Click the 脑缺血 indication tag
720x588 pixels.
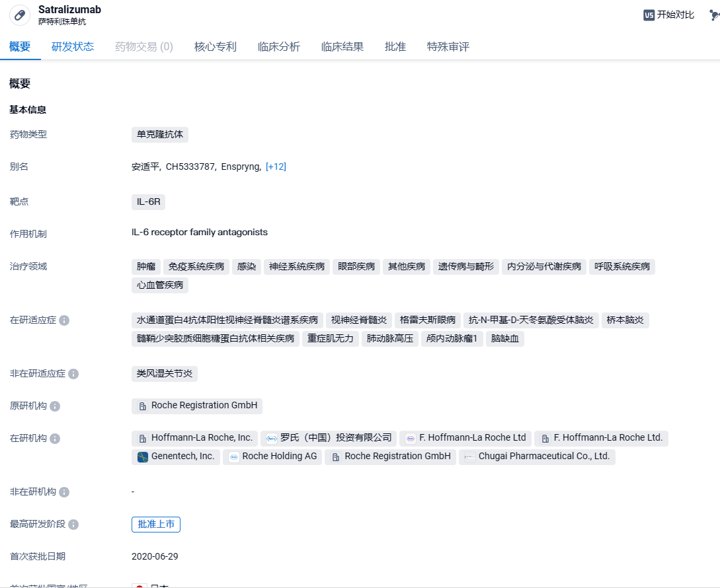tap(504, 339)
